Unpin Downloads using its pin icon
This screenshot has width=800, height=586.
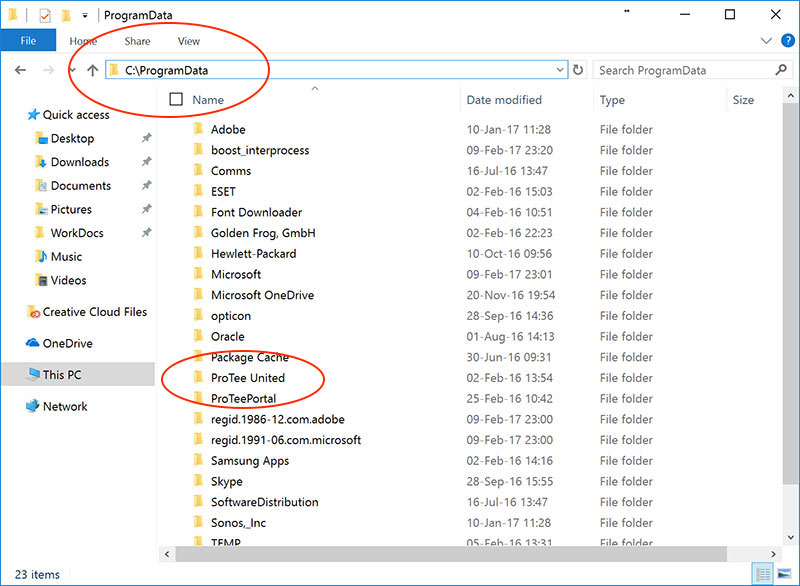tap(146, 162)
